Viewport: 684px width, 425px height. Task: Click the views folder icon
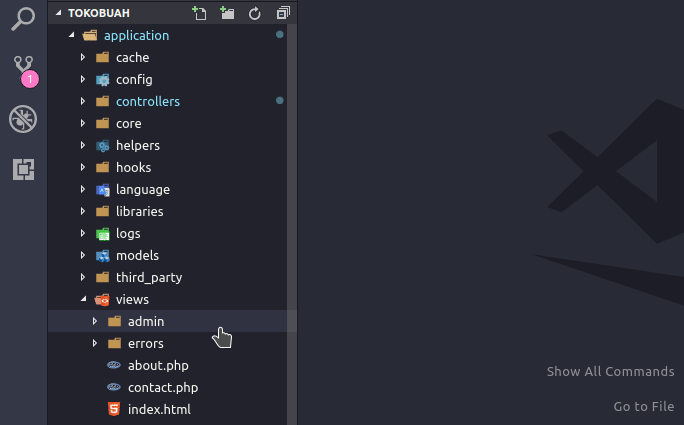[103, 299]
